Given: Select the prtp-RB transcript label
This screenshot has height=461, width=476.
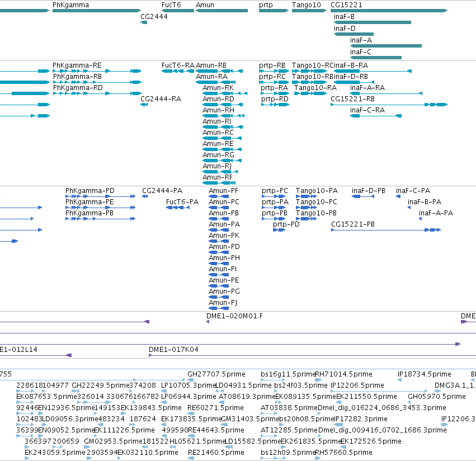Looking at the screenshot, I should pyautogui.click(x=272, y=65).
